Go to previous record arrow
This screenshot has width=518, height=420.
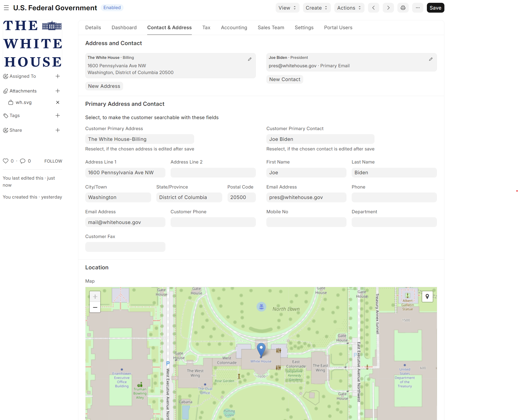[373, 8]
